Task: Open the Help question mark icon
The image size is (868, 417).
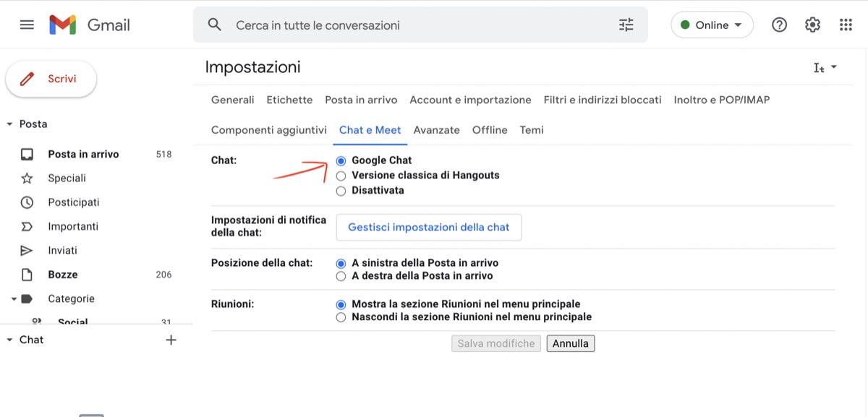Action: point(779,25)
